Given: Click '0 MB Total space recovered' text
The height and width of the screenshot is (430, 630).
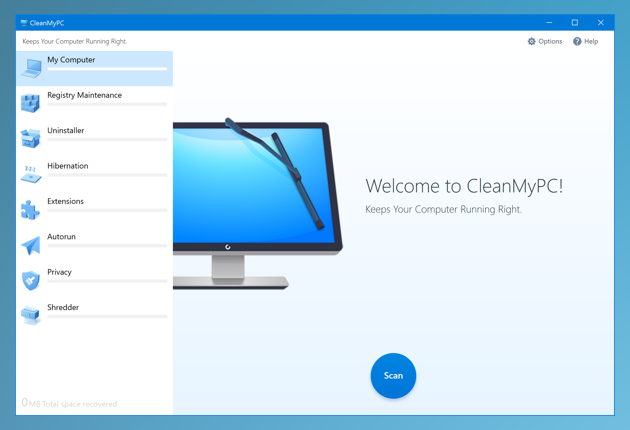Looking at the screenshot, I should coord(69,403).
